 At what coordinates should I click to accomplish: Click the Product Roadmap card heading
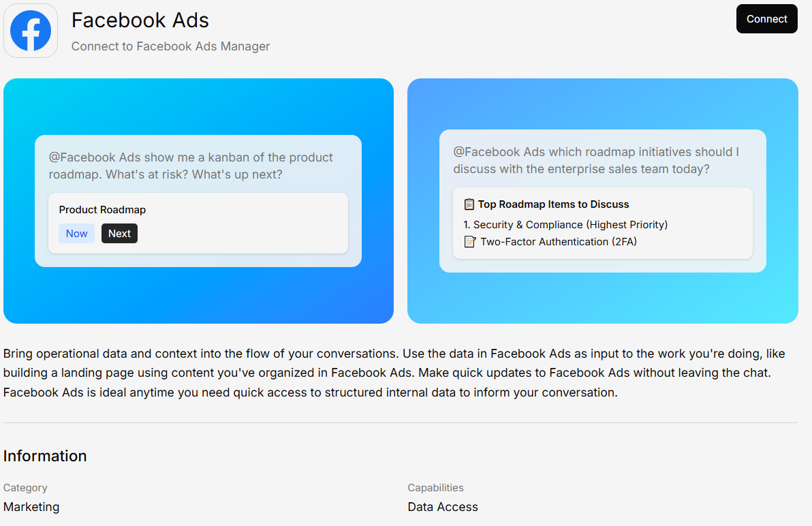coord(102,210)
